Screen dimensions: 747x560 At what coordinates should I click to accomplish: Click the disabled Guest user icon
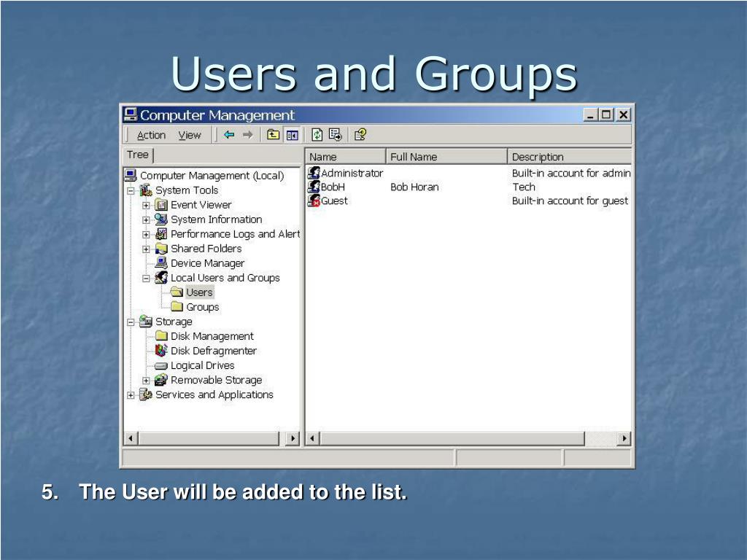(314, 201)
